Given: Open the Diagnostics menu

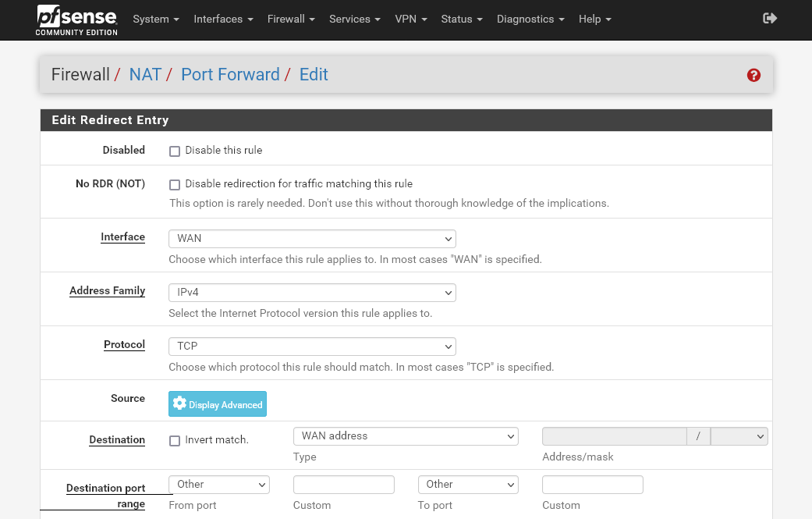Looking at the screenshot, I should click(x=530, y=19).
